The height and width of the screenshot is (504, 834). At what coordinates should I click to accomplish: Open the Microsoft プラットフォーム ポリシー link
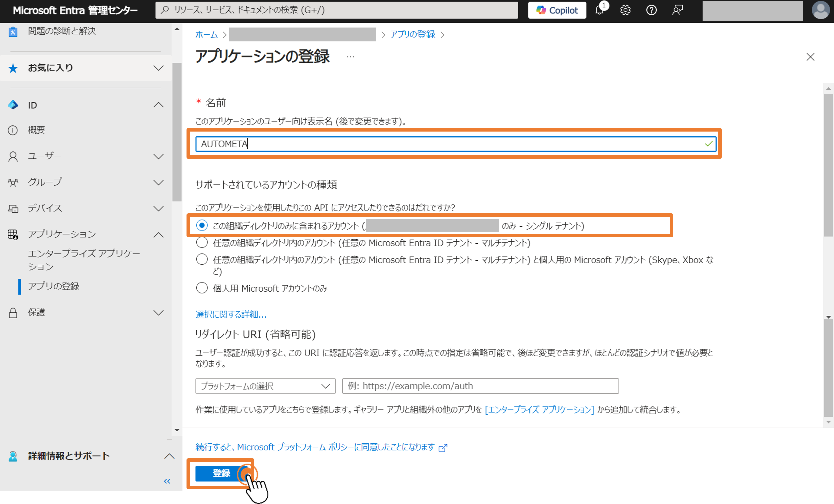click(x=315, y=447)
